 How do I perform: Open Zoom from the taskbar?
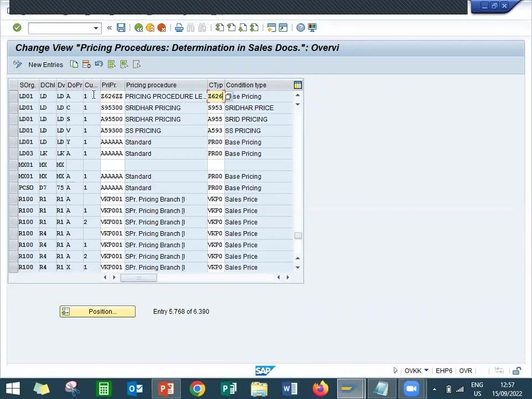[411, 389]
